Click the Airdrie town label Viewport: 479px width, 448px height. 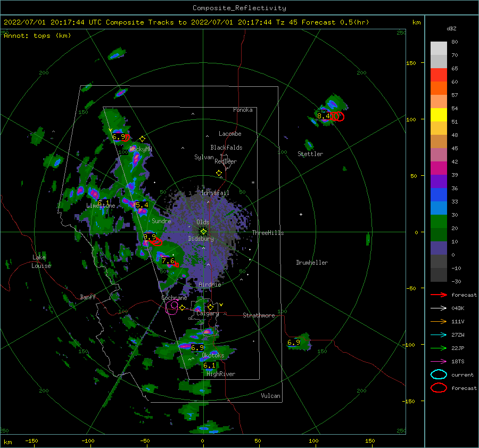click(210, 284)
